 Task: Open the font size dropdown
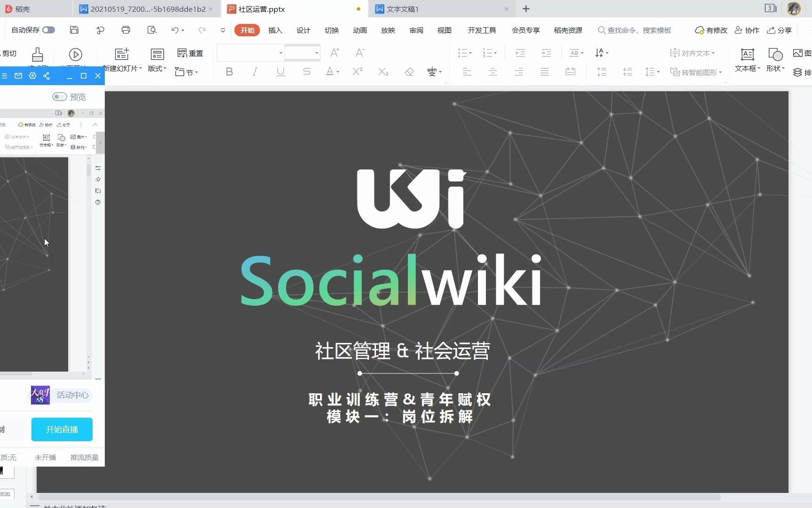[x=316, y=53]
